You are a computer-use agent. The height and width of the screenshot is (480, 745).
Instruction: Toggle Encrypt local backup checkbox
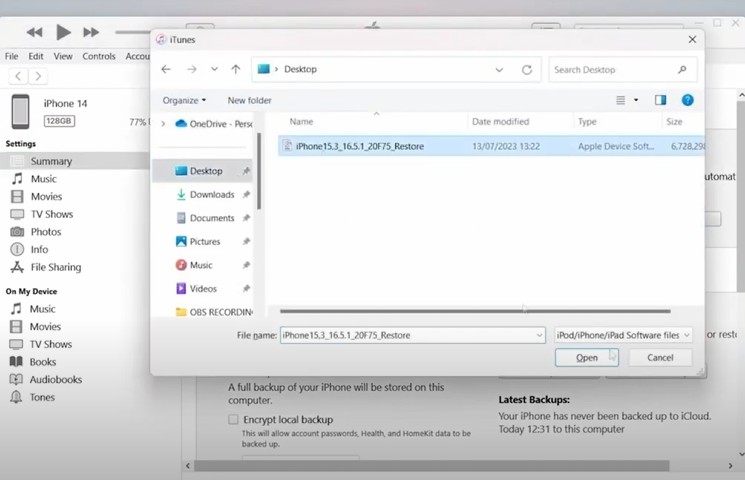233,419
